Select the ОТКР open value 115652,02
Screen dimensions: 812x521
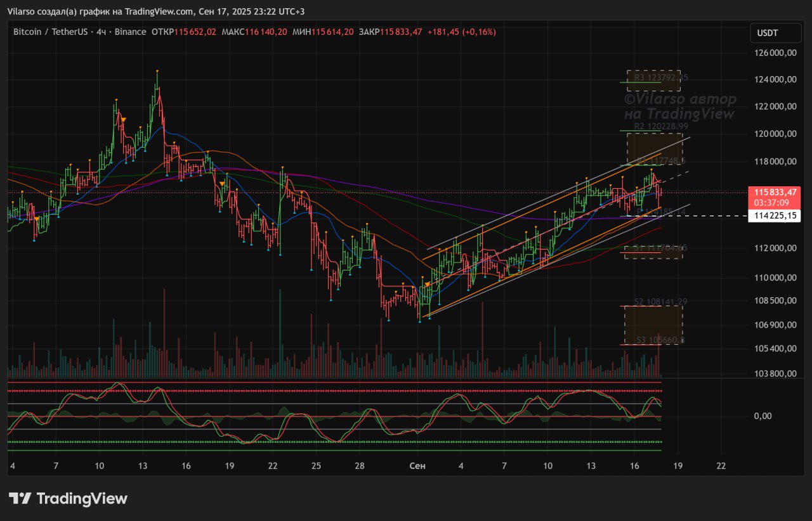pos(195,32)
